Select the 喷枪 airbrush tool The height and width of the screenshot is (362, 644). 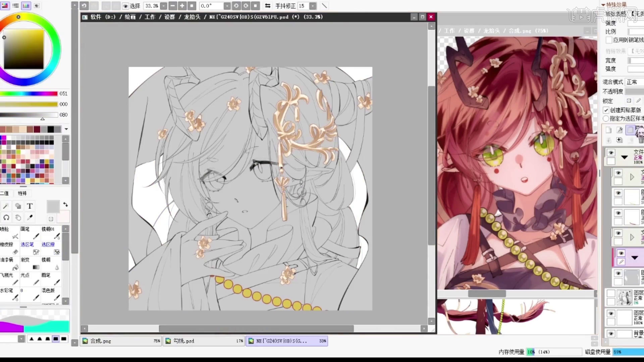[x=10, y=233]
